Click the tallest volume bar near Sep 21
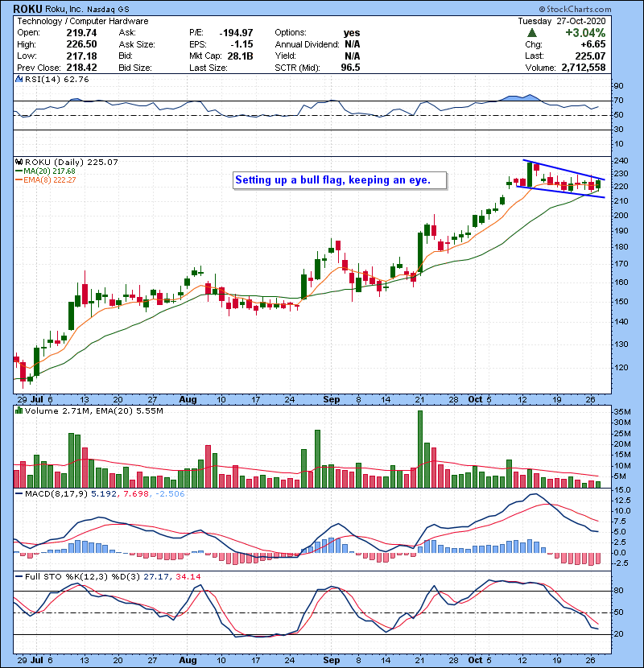 point(420,449)
